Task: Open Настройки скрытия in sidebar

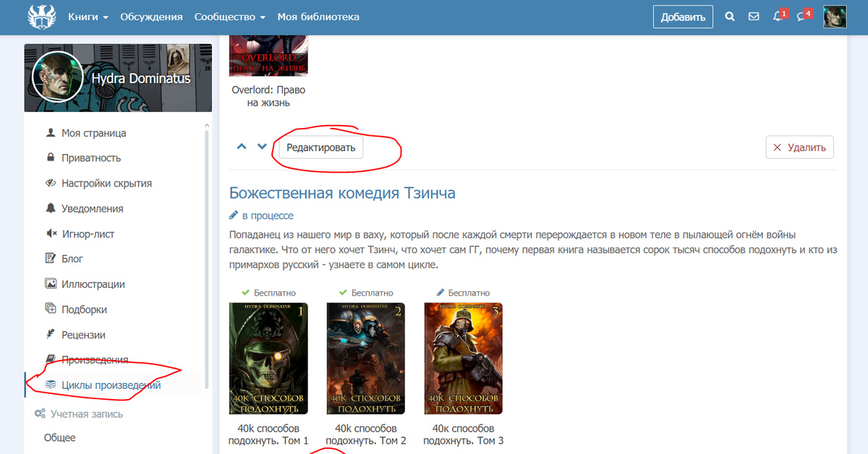Action: 107,183
